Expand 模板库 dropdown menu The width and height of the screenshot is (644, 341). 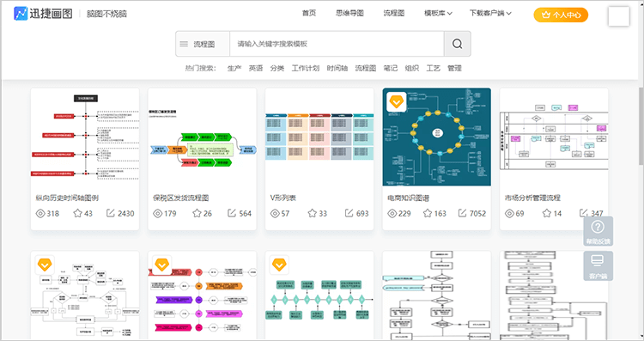click(x=438, y=13)
